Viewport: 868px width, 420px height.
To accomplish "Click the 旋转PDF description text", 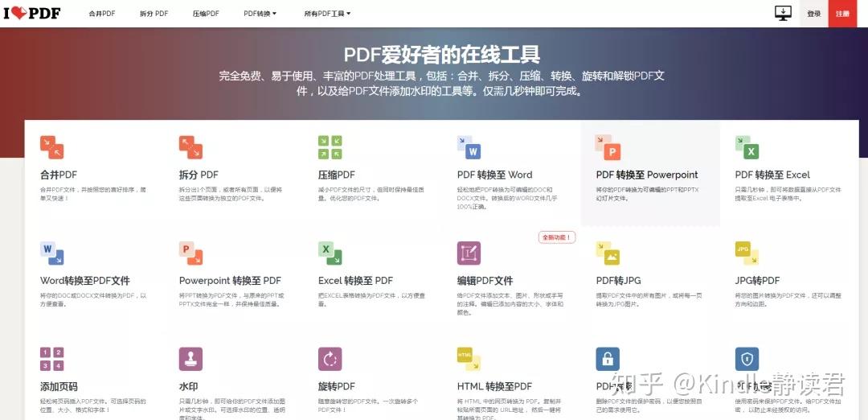I will tap(369, 405).
